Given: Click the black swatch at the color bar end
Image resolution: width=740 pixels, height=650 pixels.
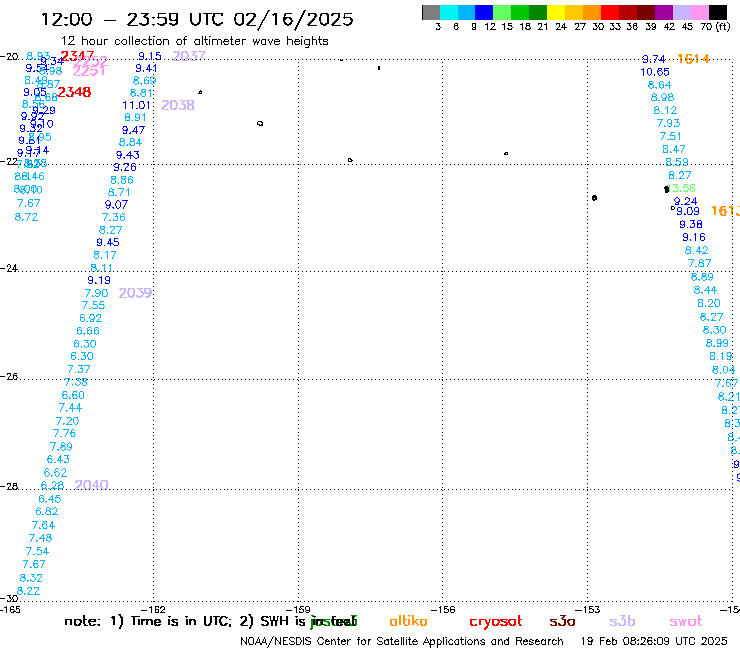Looking at the screenshot, I should click(718, 13).
